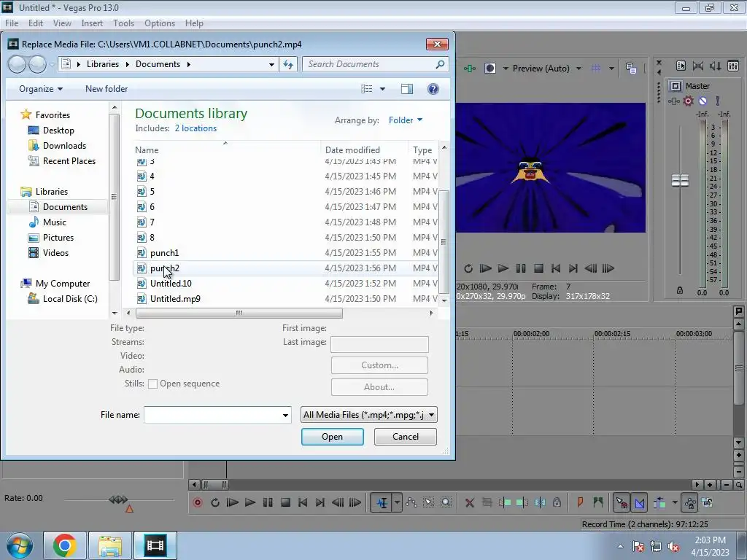Click the File name input field
The image size is (747, 560).
click(x=212, y=415)
